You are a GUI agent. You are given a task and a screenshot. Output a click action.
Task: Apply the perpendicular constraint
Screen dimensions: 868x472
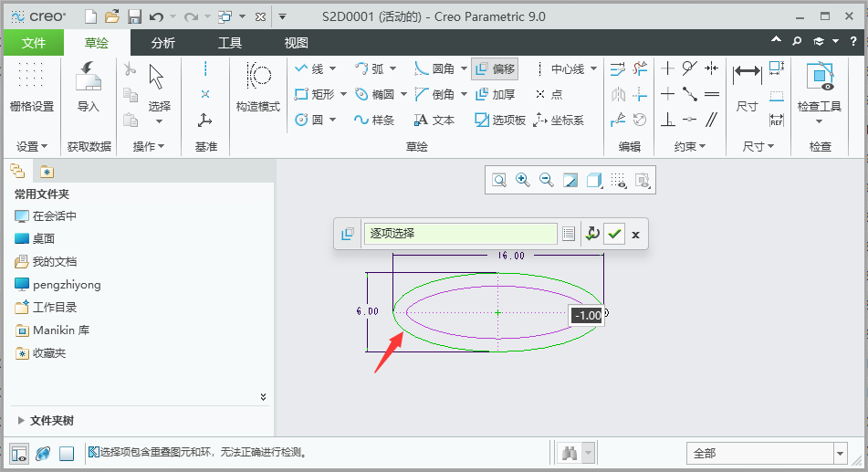coord(667,120)
